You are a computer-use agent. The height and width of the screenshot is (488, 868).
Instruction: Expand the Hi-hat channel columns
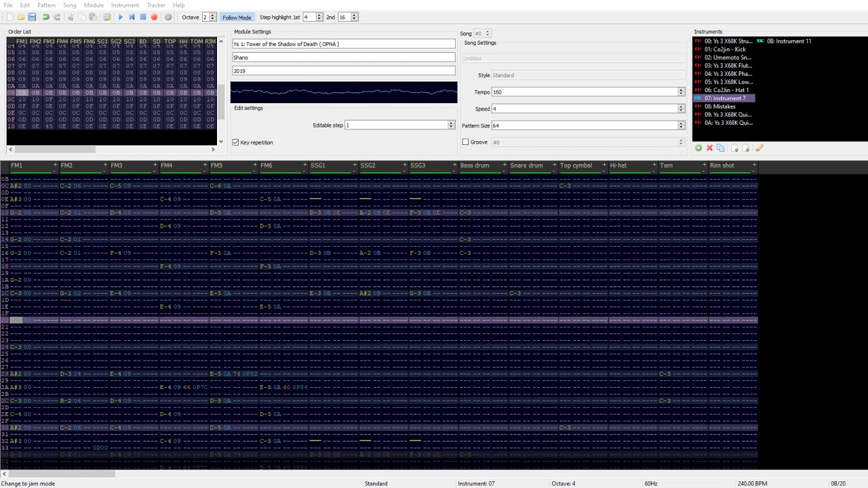[654, 165]
